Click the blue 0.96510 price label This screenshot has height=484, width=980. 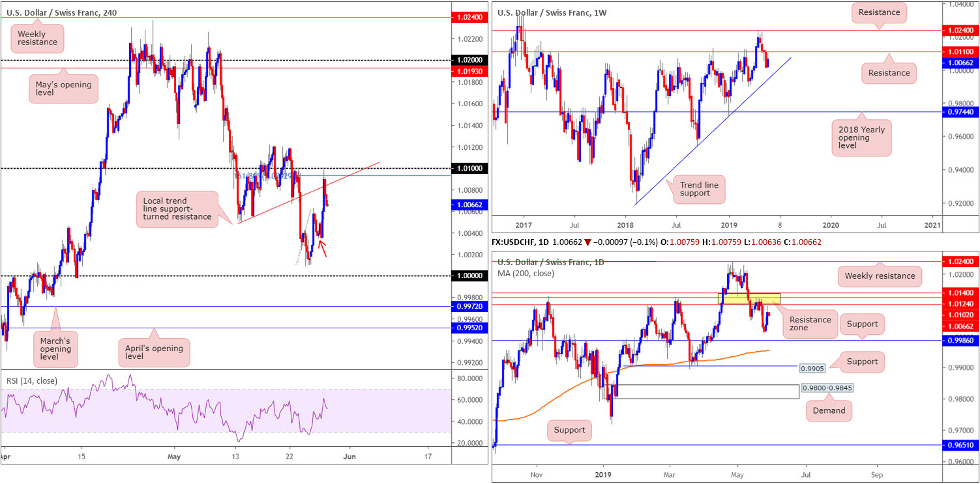coord(962,445)
